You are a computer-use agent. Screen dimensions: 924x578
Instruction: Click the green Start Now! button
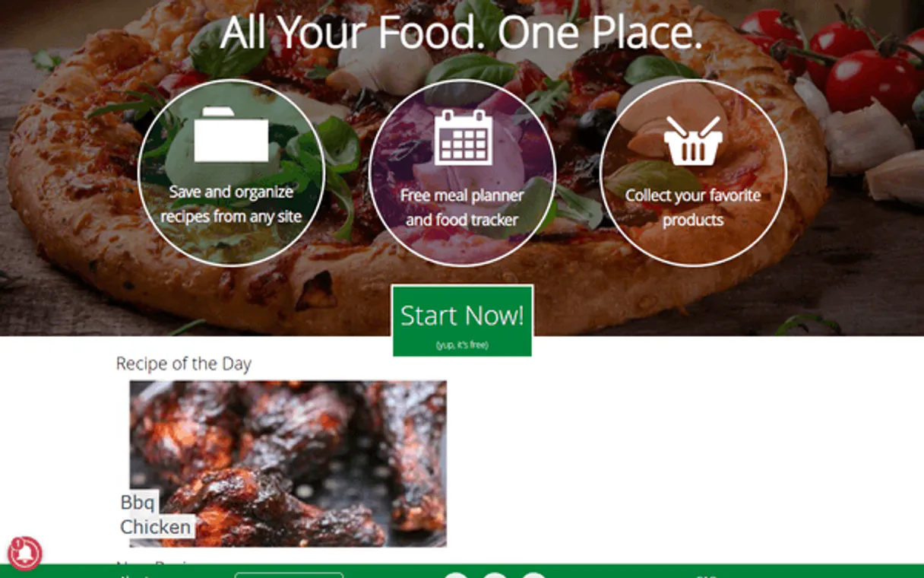click(462, 321)
